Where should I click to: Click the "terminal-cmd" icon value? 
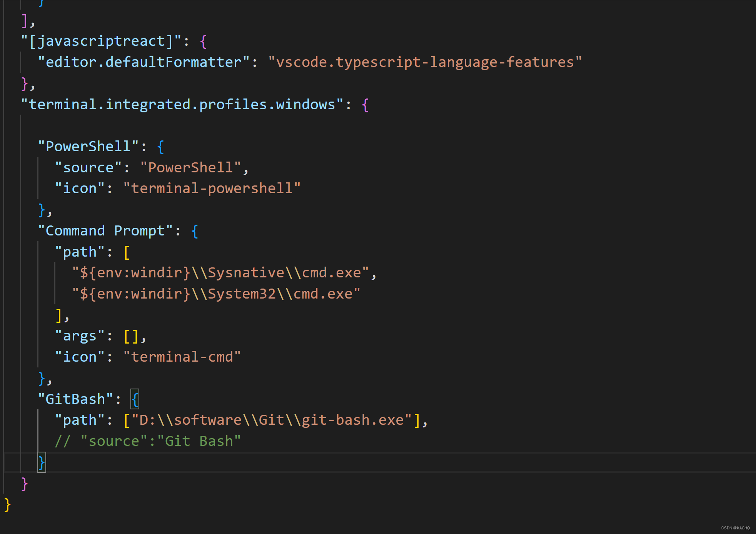coord(182,357)
